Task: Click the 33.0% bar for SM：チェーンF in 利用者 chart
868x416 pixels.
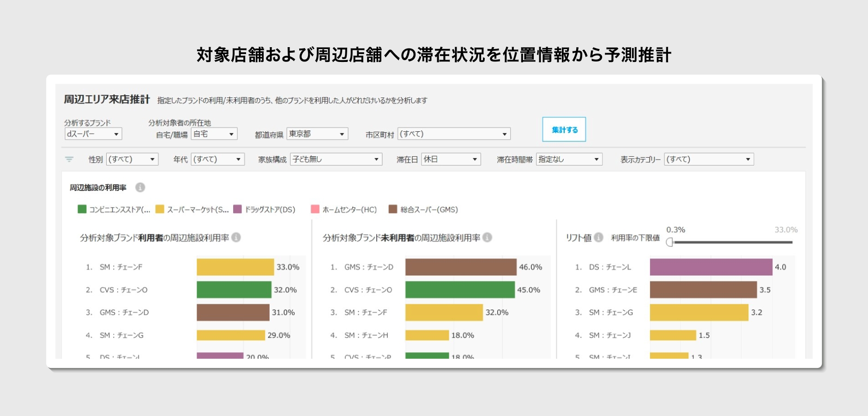Action: click(x=235, y=267)
